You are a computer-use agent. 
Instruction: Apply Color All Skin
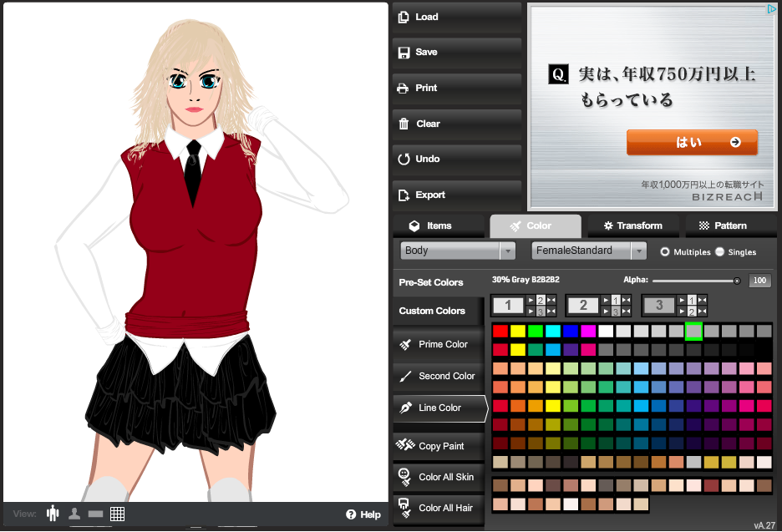tap(439, 477)
